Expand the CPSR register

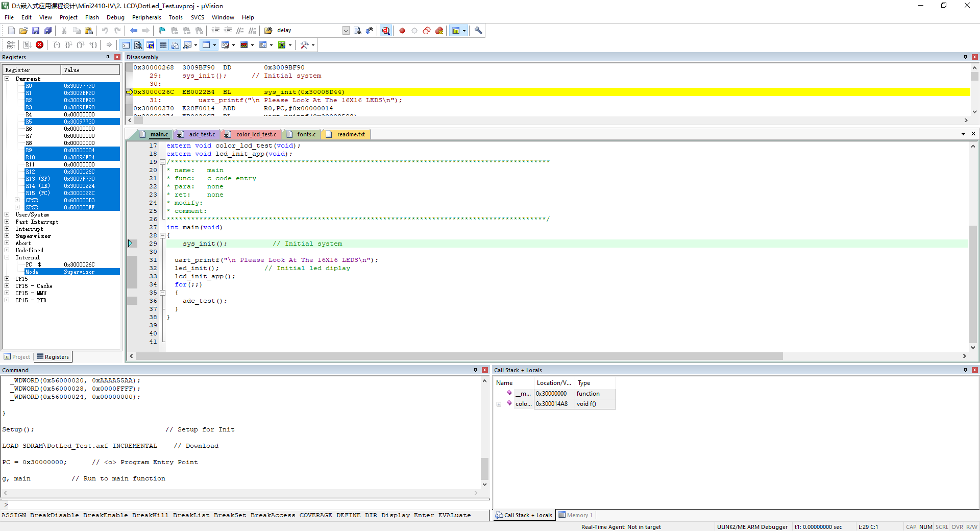pos(17,200)
